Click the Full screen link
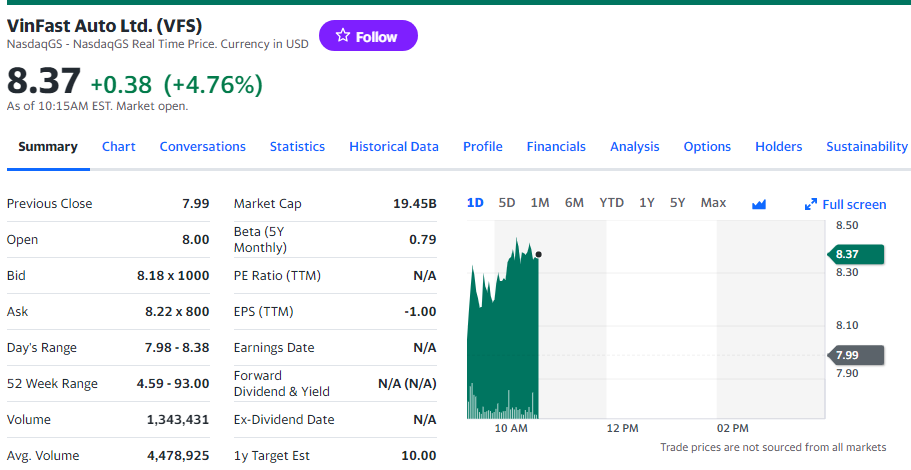The width and height of the screenshot is (911, 470). click(854, 205)
